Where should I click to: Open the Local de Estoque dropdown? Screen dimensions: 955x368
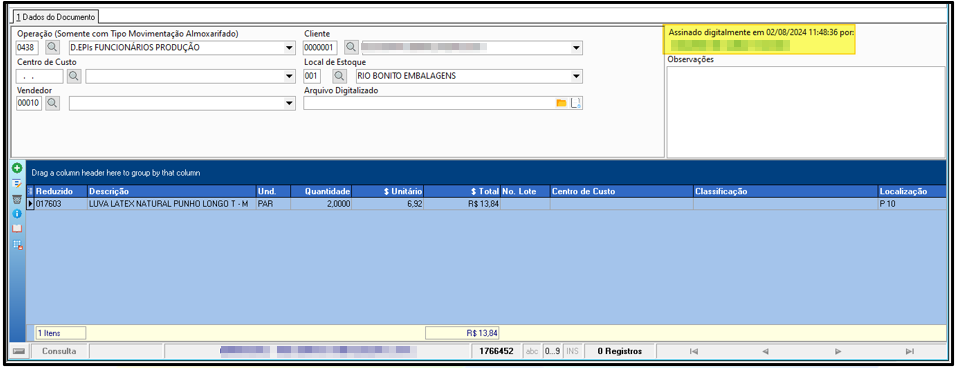576,76
